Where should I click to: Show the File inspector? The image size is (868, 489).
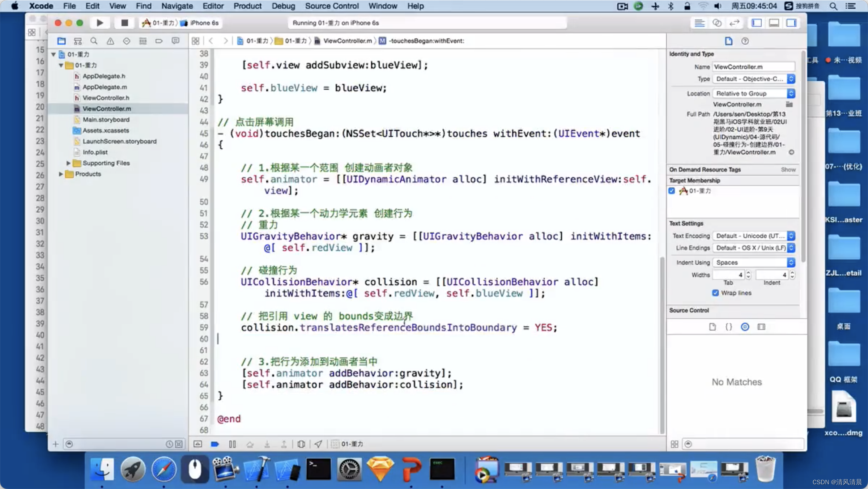point(728,41)
